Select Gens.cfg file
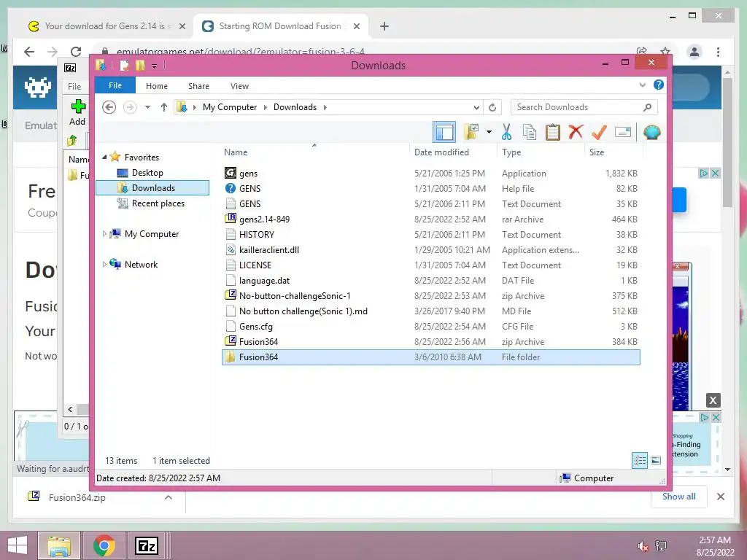Viewport: 747px width, 560px height. pos(430,326)
